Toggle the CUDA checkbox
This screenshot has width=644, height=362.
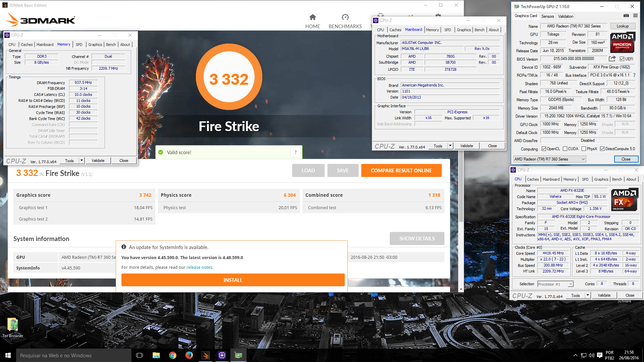point(565,149)
